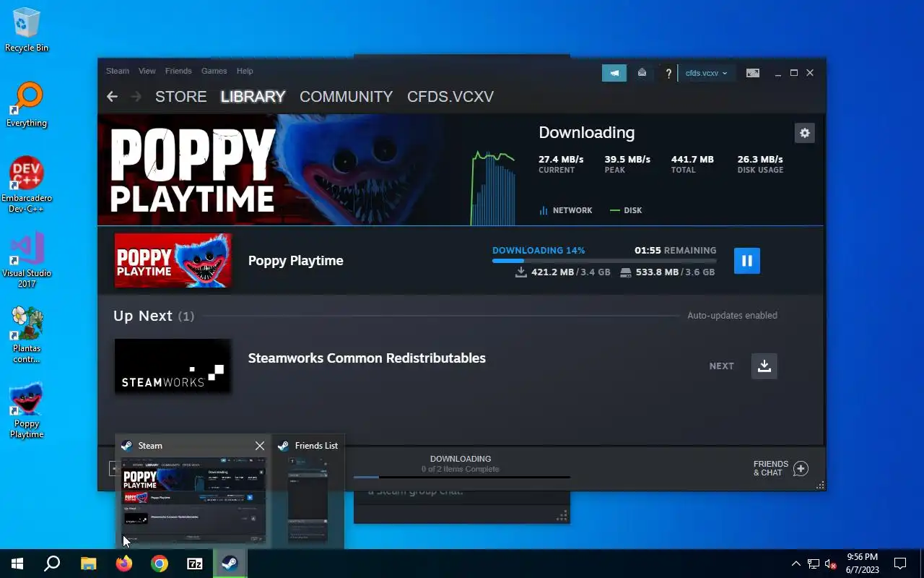
Task: Launch Firefox from the taskbar
Action: point(124,564)
